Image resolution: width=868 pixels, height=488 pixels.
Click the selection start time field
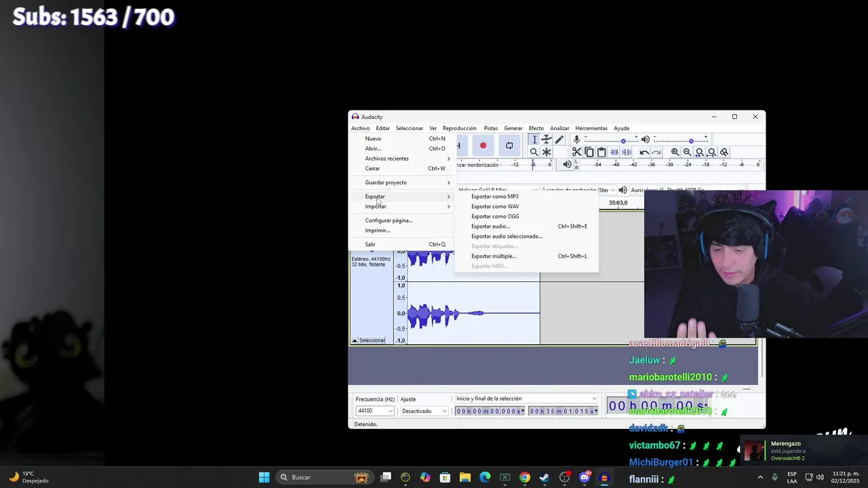point(490,411)
